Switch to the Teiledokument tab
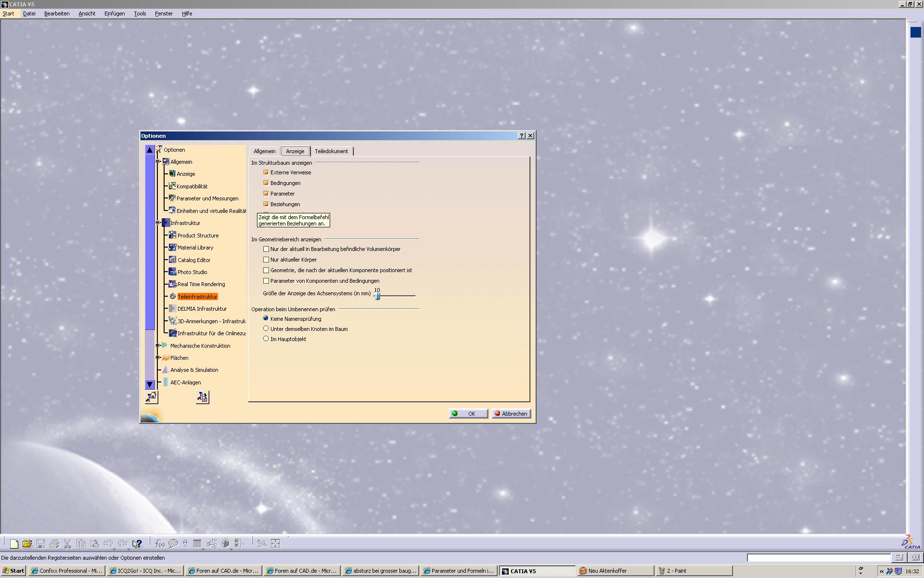 [x=332, y=151]
